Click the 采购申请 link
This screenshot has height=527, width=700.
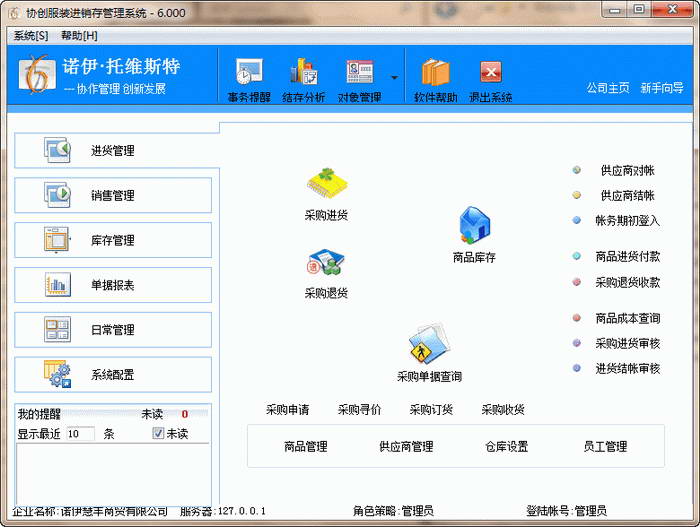pos(288,410)
